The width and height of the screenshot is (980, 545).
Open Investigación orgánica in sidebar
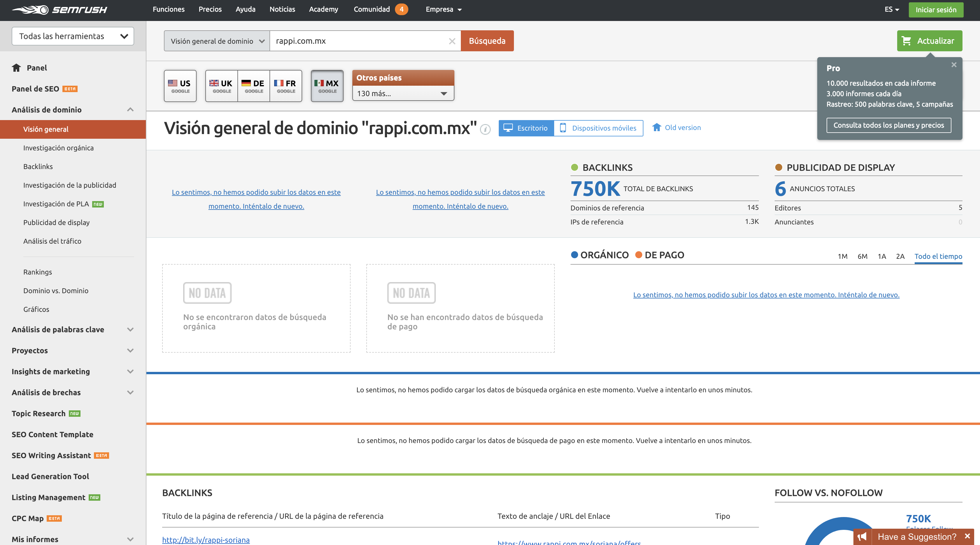pyautogui.click(x=58, y=148)
